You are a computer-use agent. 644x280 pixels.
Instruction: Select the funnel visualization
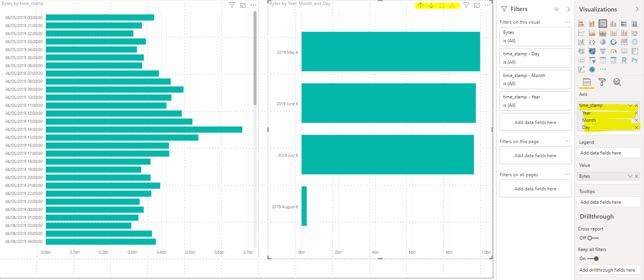[x=602, y=51]
